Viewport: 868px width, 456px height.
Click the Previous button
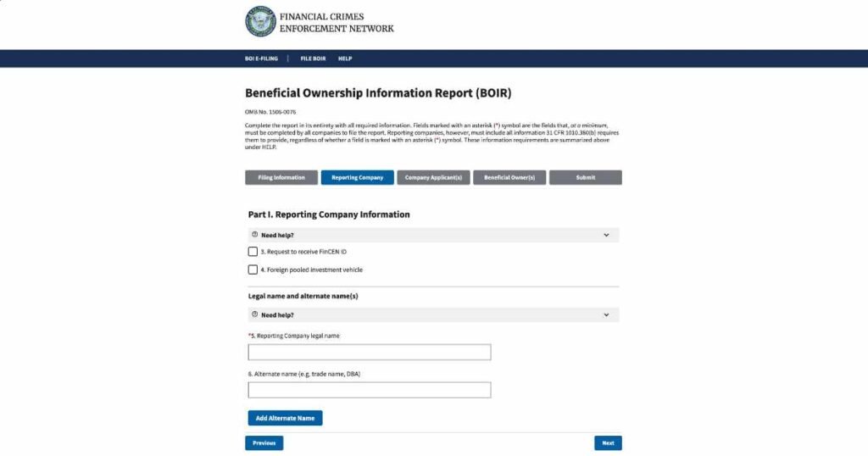pyautogui.click(x=264, y=443)
